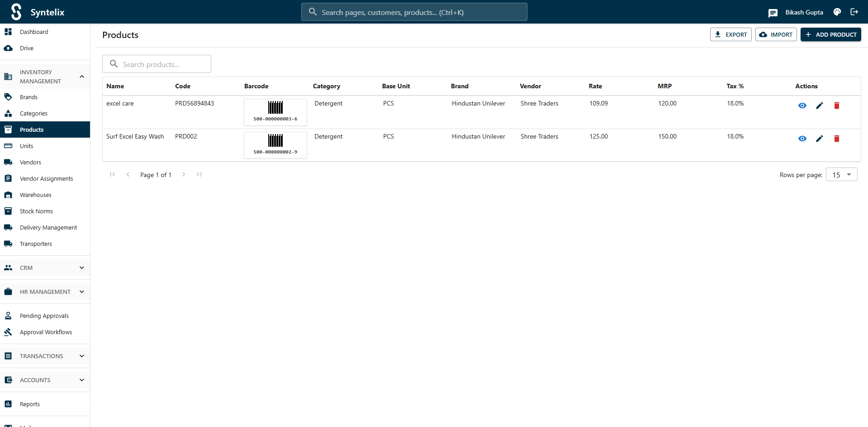This screenshot has width=868, height=427.
Task: Open the Dashboard from the sidebar
Action: (34, 32)
